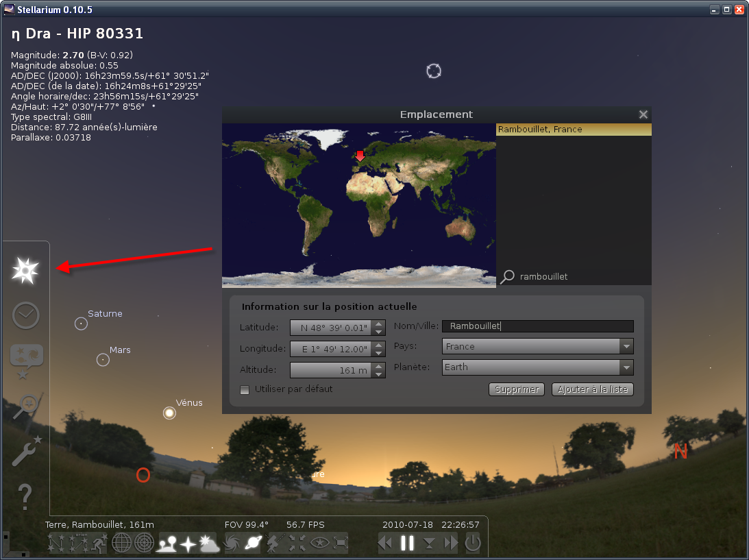This screenshot has height=560, width=749.
Task: Click the Ajouter à la liste button
Action: (x=593, y=389)
